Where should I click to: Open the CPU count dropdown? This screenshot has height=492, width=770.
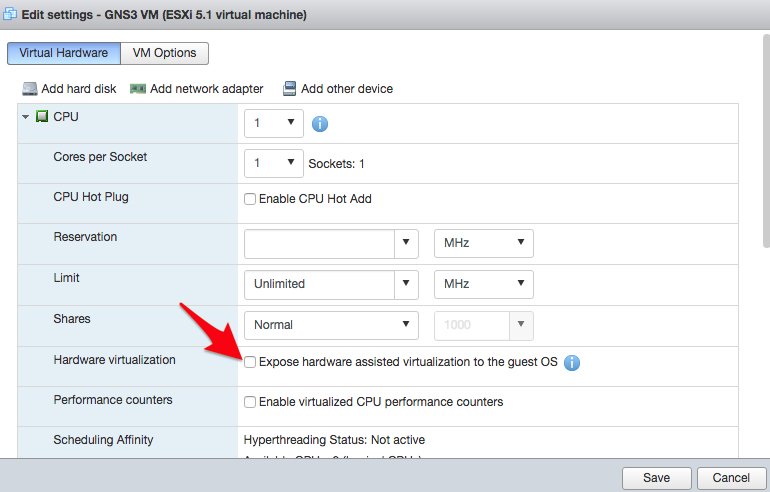click(x=274, y=123)
